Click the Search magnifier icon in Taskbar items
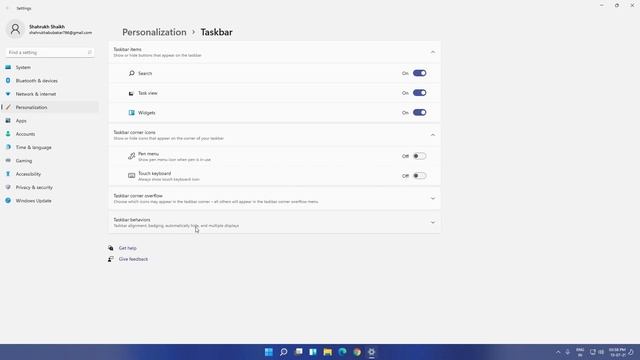Screen dimensions: 640x360 (x=131, y=73)
